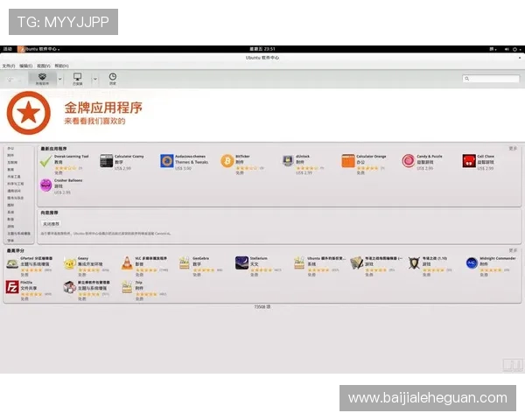Click the 73508 items count text
Screen dimensions: 525x420
(262, 307)
